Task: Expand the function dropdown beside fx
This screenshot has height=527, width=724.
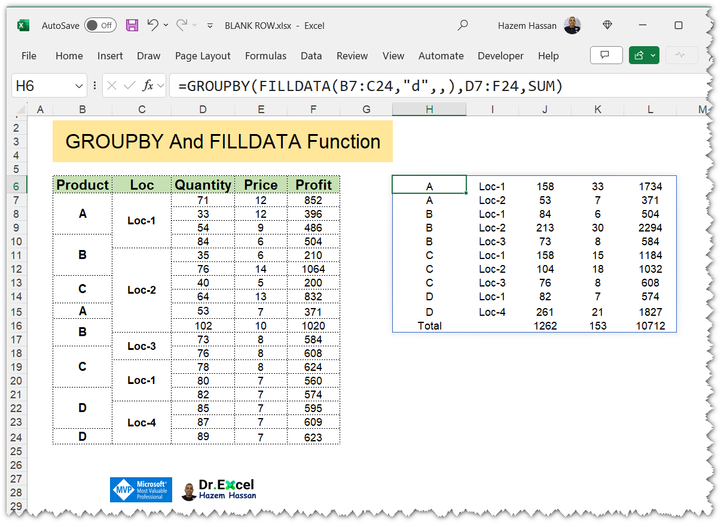Action: click(161, 86)
